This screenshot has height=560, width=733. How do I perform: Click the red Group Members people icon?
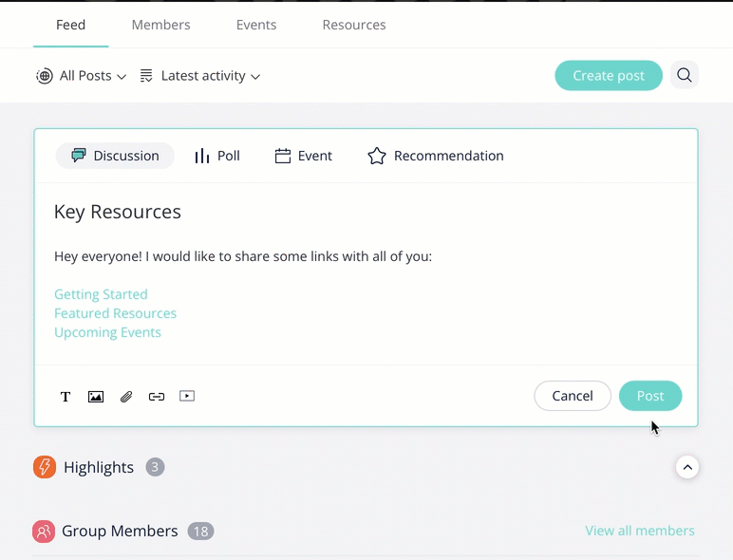44,532
